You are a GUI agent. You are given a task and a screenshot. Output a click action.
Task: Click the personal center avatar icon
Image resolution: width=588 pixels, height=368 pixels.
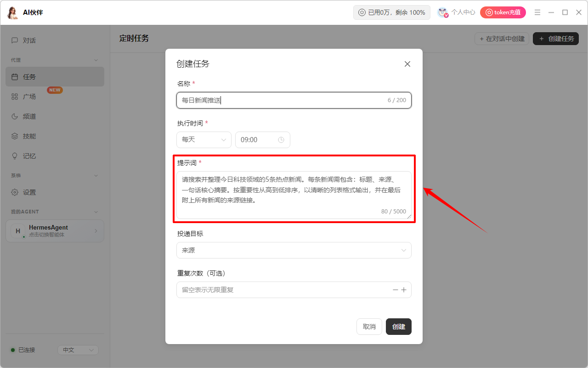(443, 12)
